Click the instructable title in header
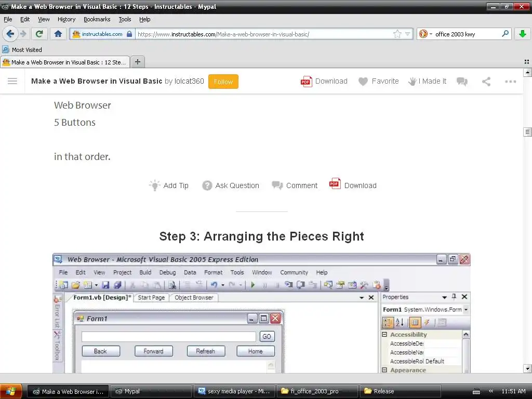 [x=97, y=81]
